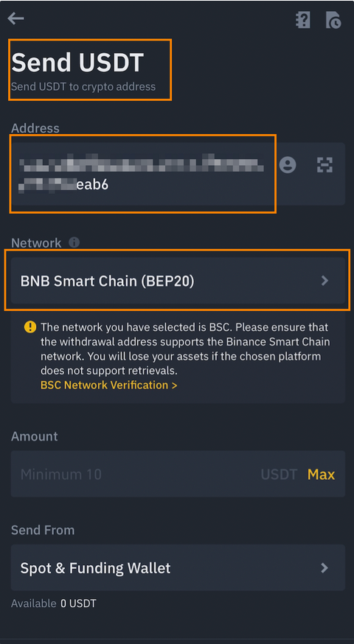Tap the Network info icon
Viewport: 354px width, 644px height.
pyautogui.click(x=74, y=242)
